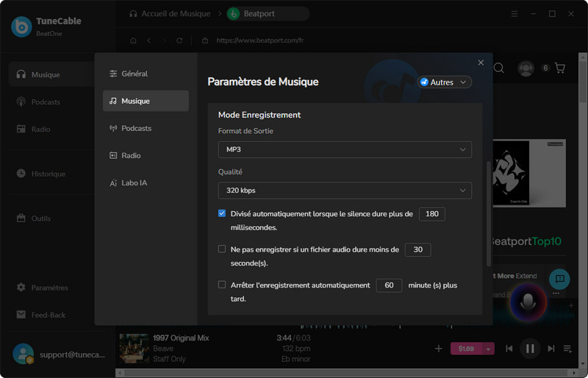The width and height of the screenshot is (588, 378).
Task: Open Musique in the main sidebar
Action: tap(51, 74)
